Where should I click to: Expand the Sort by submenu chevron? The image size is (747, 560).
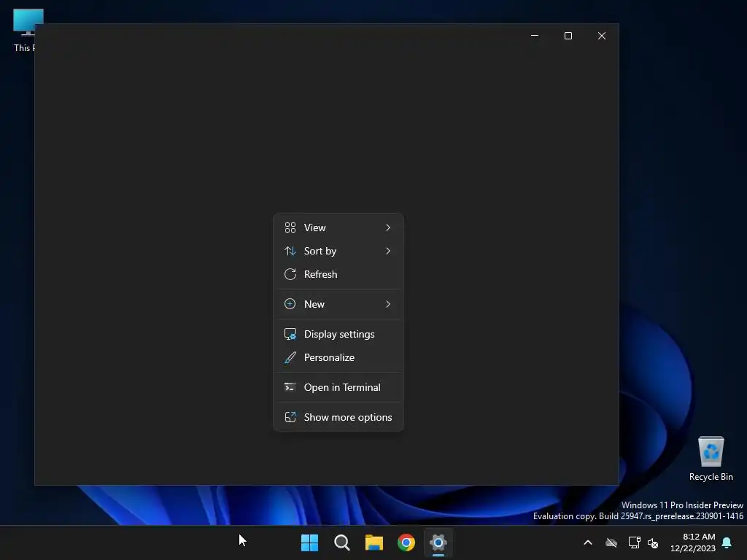coord(388,251)
